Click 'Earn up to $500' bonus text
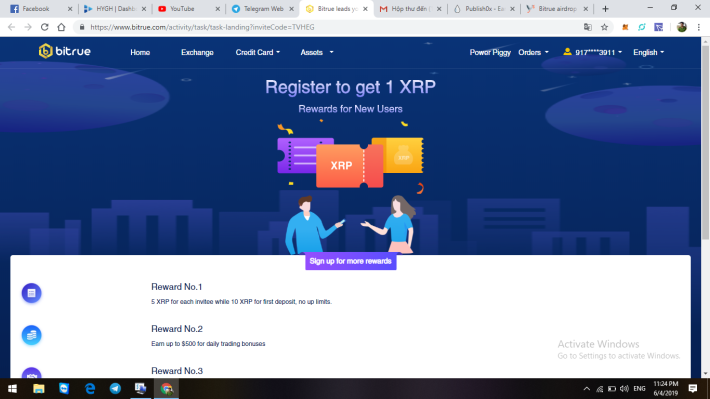Viewport: 710px width, 399px height. pos(208,344)
